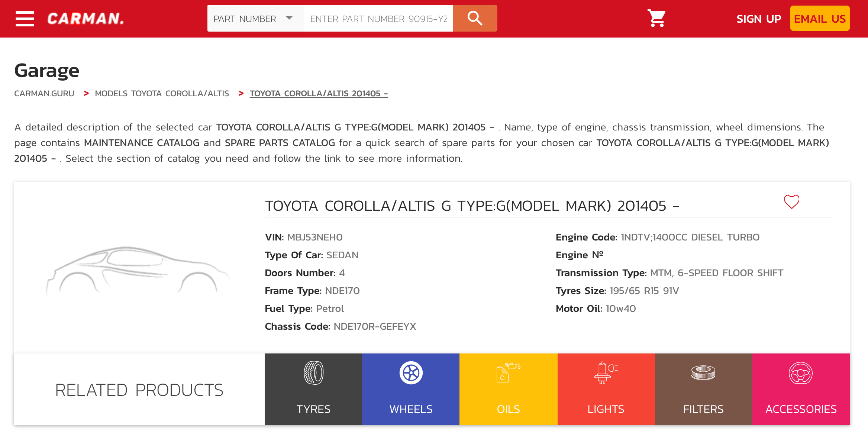The image size is (868, 433).
Task: Click the orange search magnifier button
Action: [475, 19]
